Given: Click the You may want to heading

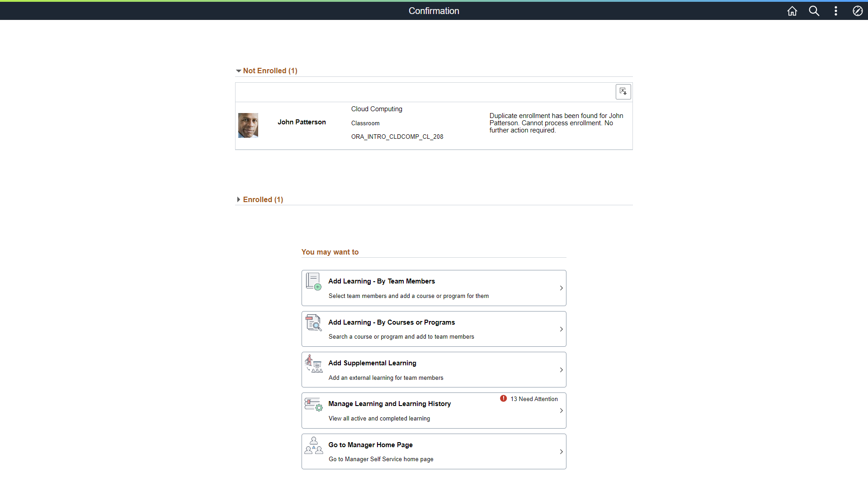Looking at the screenshot, I should click(330, 252).
